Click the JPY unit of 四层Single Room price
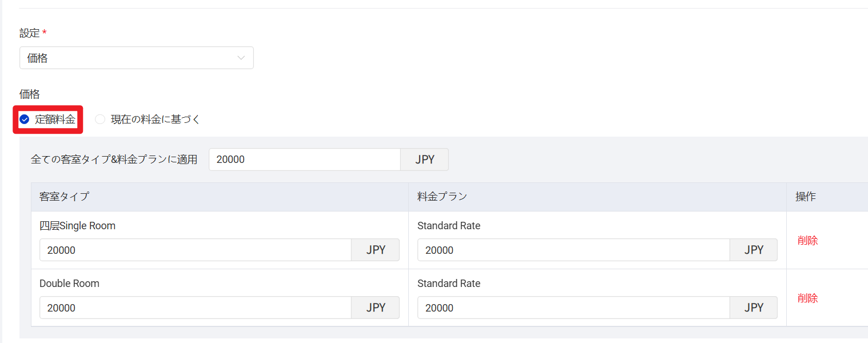Screen dimensions: 868x343 pyautogui.click(x=375, y=250)
